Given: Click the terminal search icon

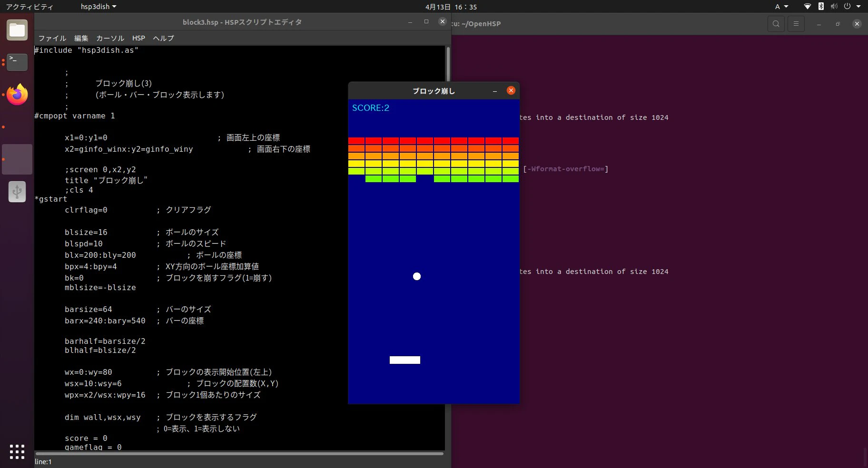Looking at the screenshot, I should click(x=776, y=24).
